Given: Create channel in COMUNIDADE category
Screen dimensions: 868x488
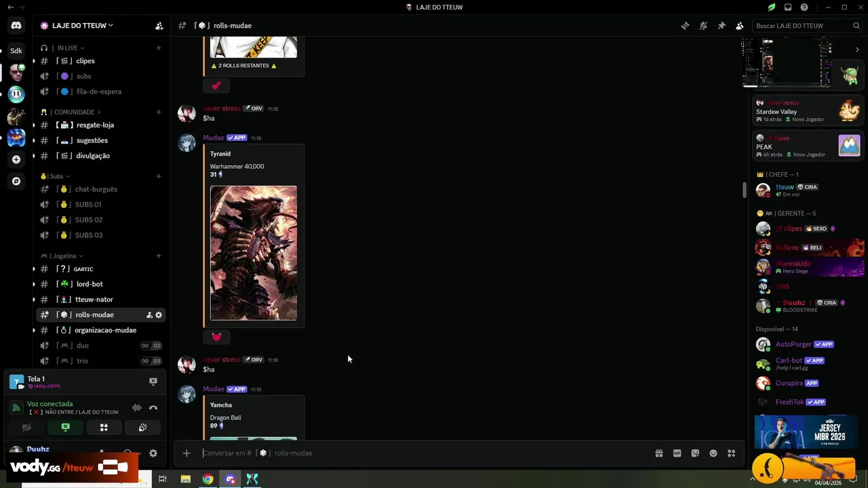Looking at the screenshot, I should coord(159,112).
